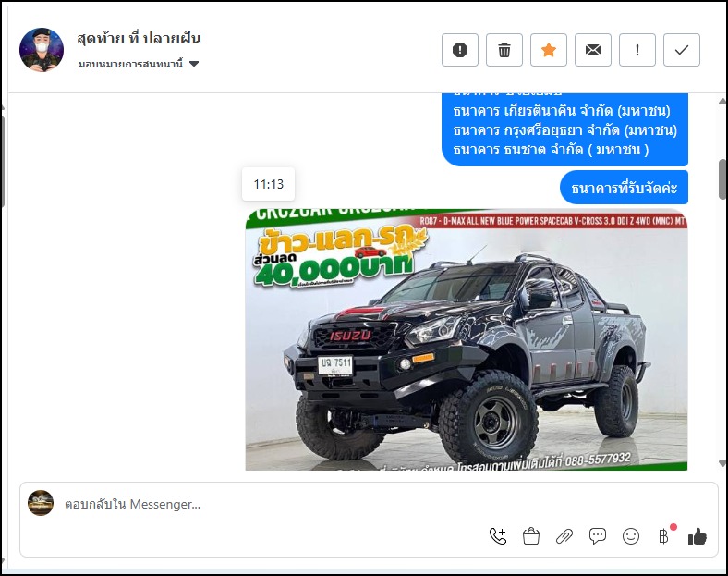Mark conversation as spam with exclamation circle icon
Screen dimensions: 728x576
coord(460,50)
